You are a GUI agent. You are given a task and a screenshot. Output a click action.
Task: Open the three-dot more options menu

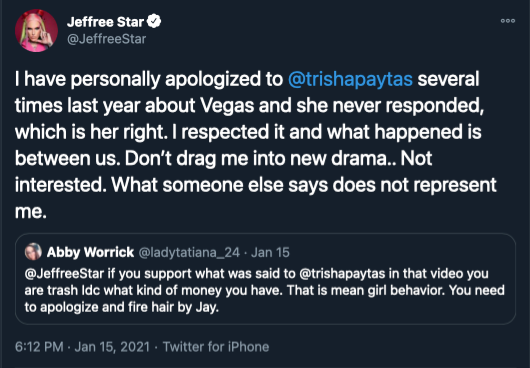pyautogui.click(x=508, y=21)
